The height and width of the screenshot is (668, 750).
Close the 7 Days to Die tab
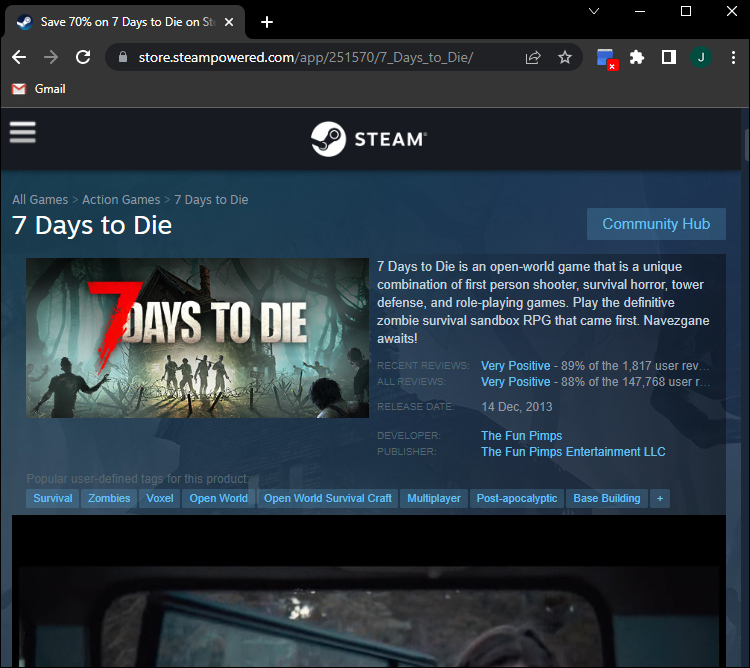[229, 22]
